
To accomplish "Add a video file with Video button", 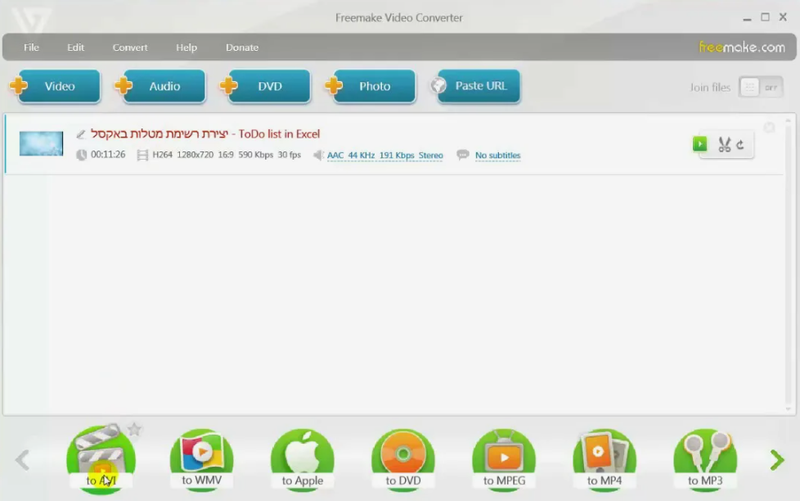I will click(56, 86).
